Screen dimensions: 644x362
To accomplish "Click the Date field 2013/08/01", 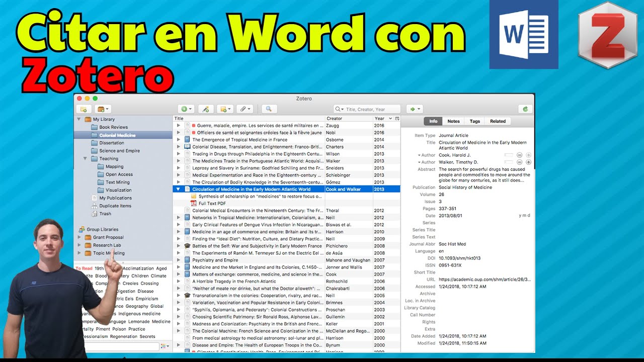I will (x=451, y=215).
